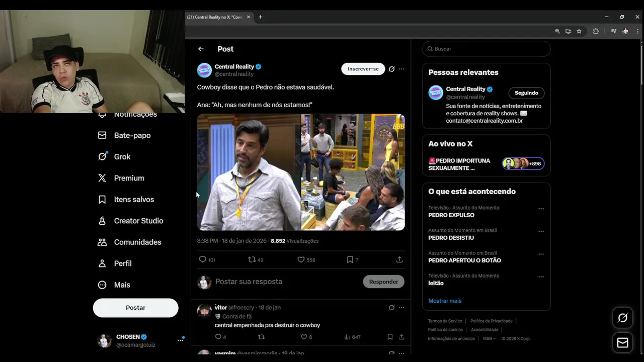Image resolution: width=644 pixels, height=362 pixels.
Task: Share vitor's comment
Action: [x=401, y=337]
